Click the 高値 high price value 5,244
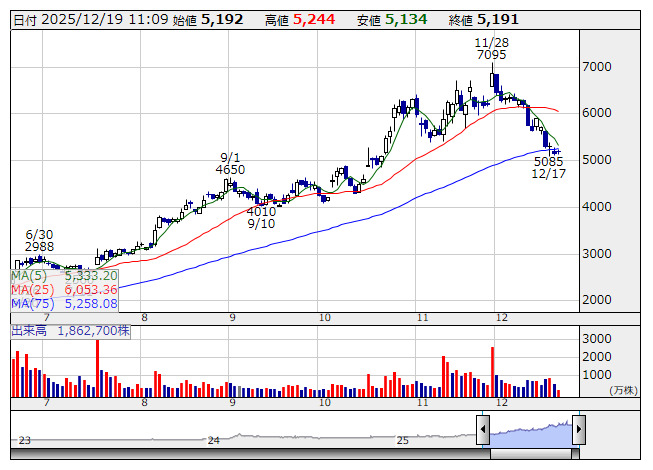This screenshot has width=653, height=470. 314,19
